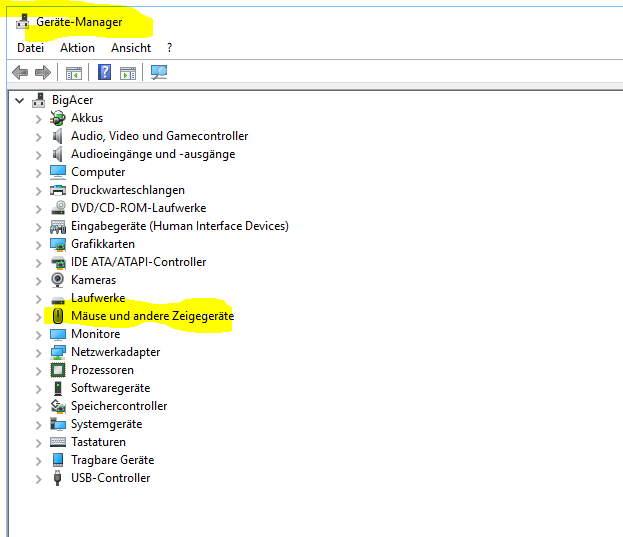
Task: Expand the Mäuse und andere Zeigegeräte chevron
Action: (x=39, y=317)
